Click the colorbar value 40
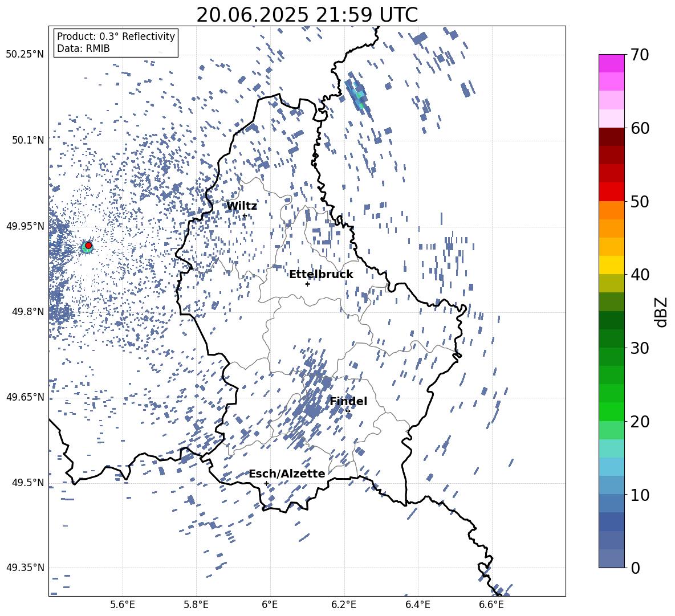 [x=640, y=275]
